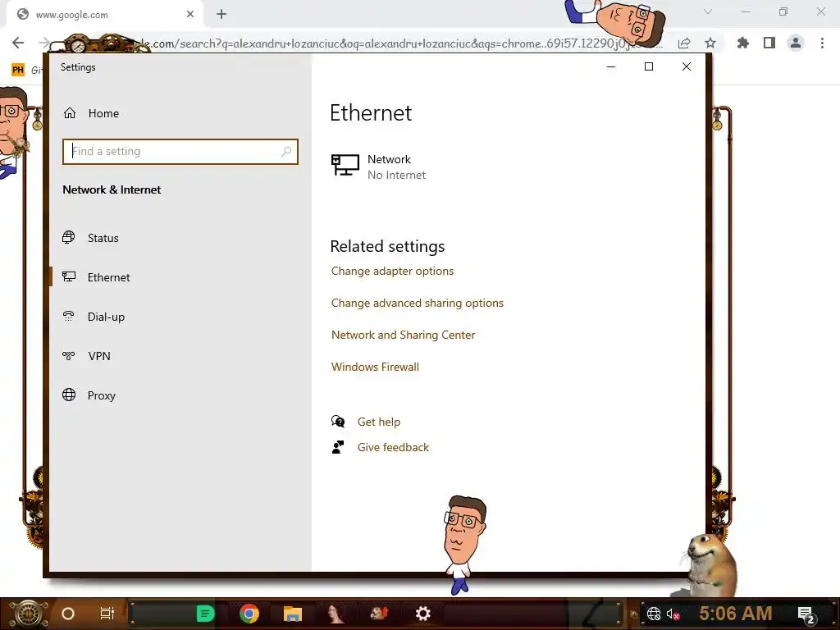Open Change adapter options
The width and height of the screenshot is (840, 630).
(392, 271)
